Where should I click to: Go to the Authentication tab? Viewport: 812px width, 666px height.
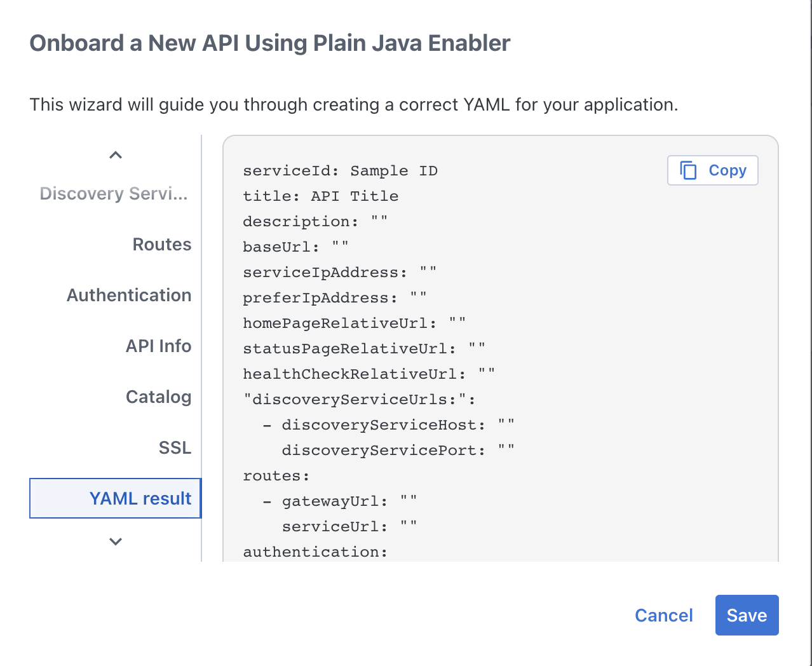tap(129, 295)
